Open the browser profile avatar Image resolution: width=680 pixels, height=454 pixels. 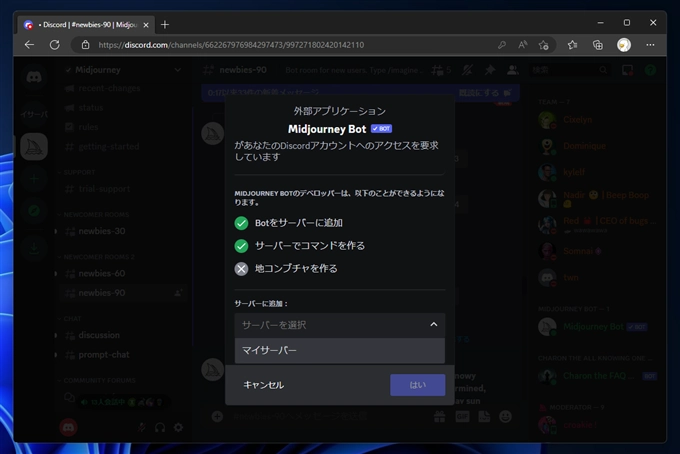click(x=624, y=45)
